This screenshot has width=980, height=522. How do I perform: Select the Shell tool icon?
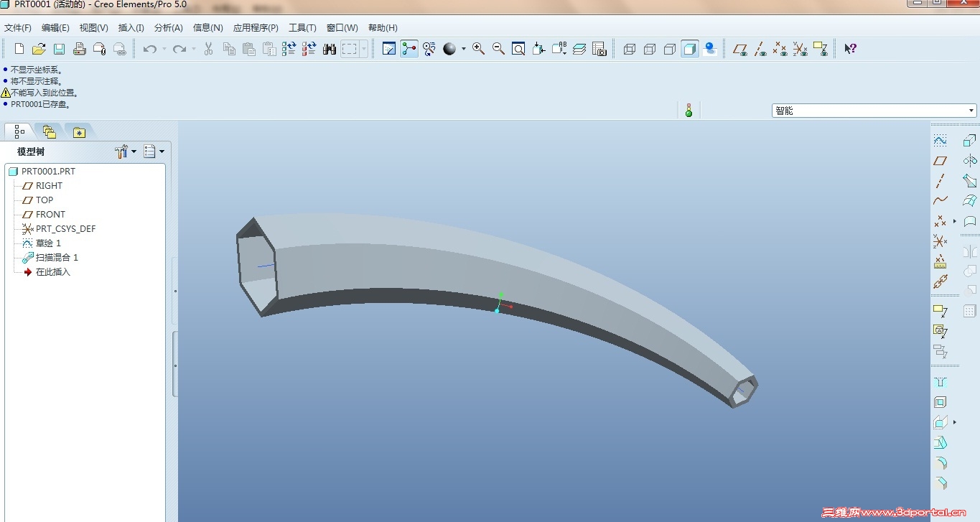(x=940, y=402)
